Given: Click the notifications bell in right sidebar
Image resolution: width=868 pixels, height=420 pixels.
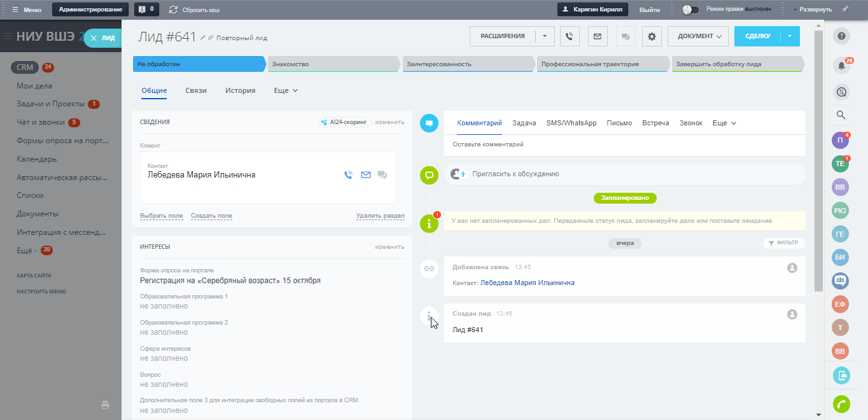Looking at the screenshot, I should pos(841,66).
